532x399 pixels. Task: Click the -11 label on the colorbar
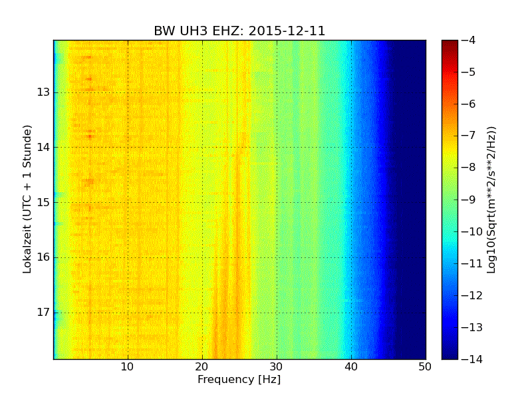click(x=472, y=263)
